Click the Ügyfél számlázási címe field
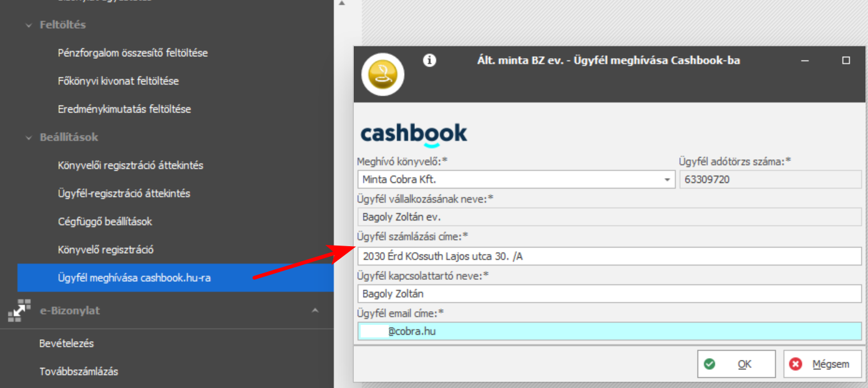This screenshot has height=388, width=868. click(609, 256)
